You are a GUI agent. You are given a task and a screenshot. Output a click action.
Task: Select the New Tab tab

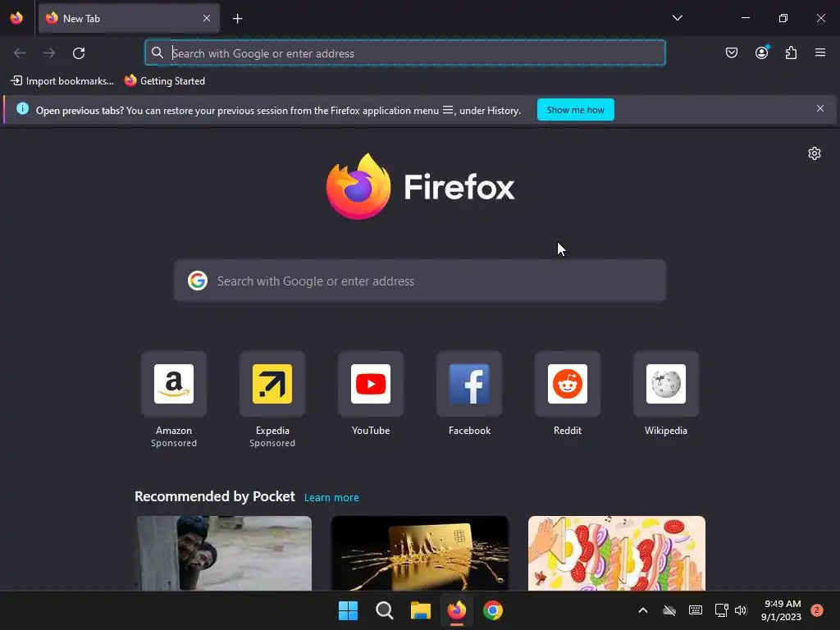[x=129, y=18]
